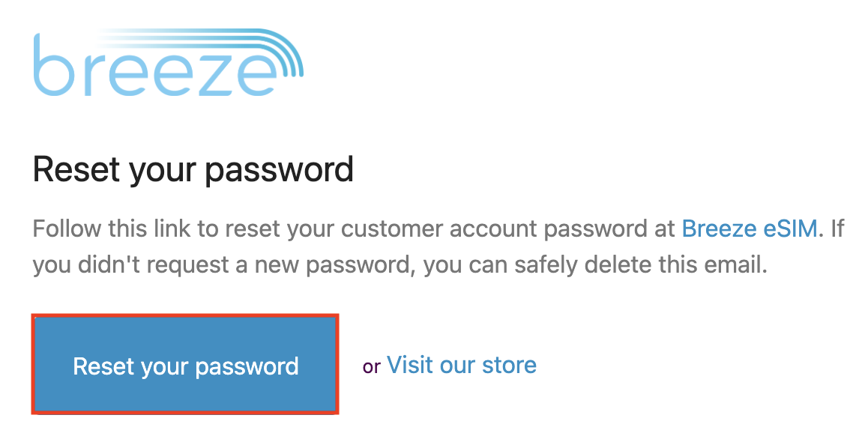Click the word 'store' in store link
Screen dimensions: 868x439
click(509, 365)
